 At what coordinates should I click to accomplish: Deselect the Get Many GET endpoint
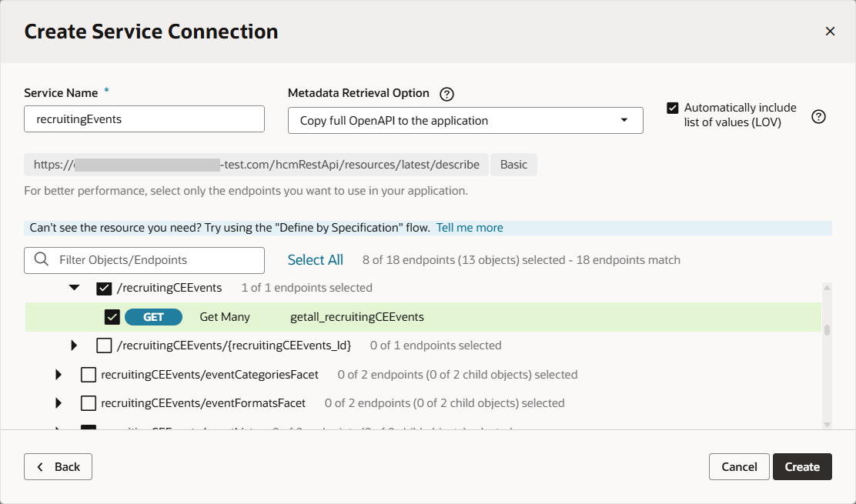pyautogui.click(x=112, y=316)
